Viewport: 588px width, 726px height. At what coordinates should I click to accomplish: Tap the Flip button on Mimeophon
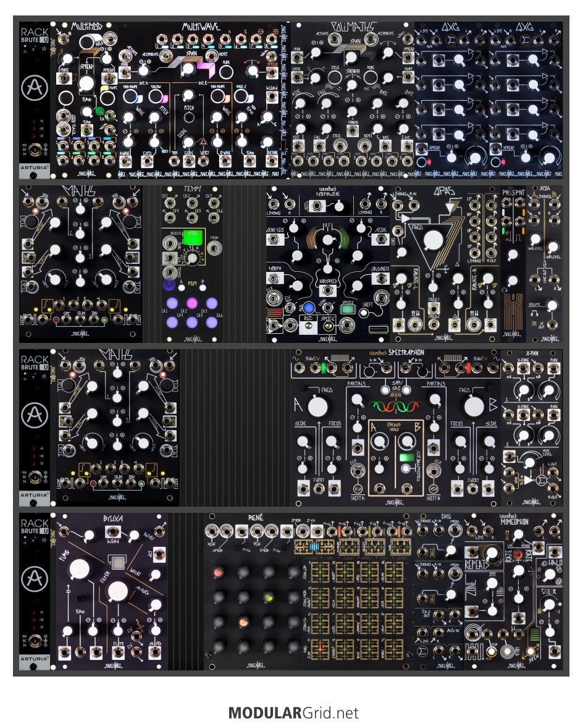click(x=491, y=651)
